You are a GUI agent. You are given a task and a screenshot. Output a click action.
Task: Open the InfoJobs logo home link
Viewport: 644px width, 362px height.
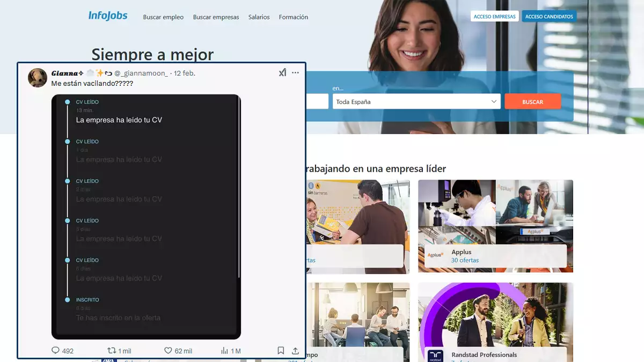coord(108,16)
